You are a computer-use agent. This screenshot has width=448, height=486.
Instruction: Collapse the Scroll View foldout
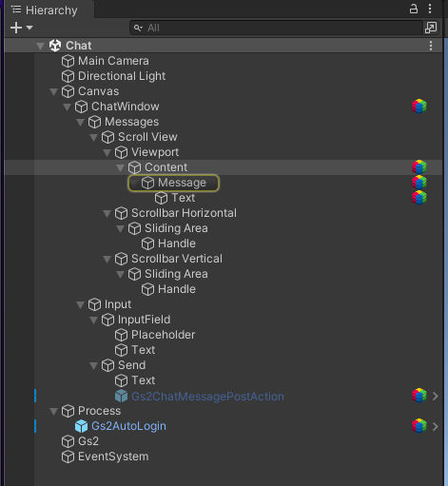pyautogui.click(x=93, y=138)
